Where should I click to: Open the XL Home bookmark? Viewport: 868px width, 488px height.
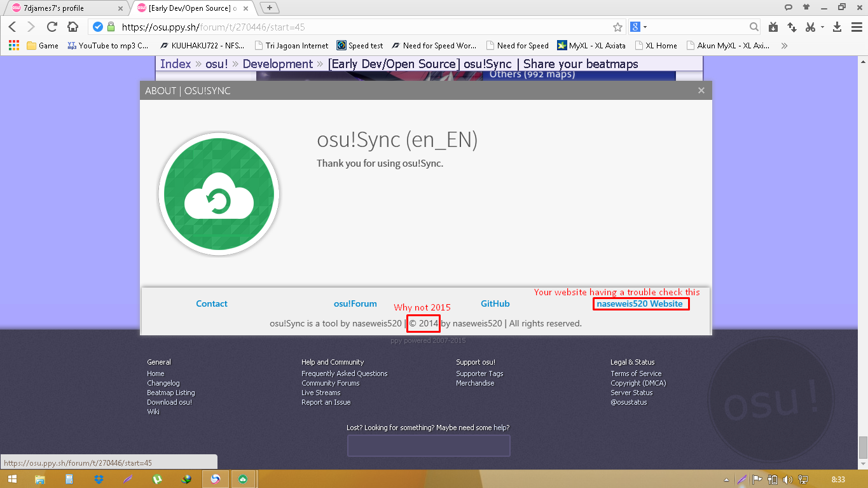point(655,46)
